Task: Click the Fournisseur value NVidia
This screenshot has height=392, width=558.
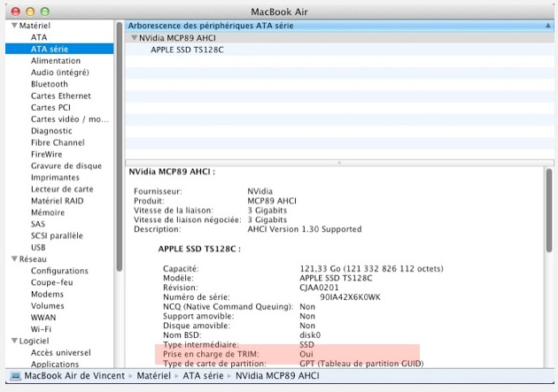Action: (x=260, y=191)
